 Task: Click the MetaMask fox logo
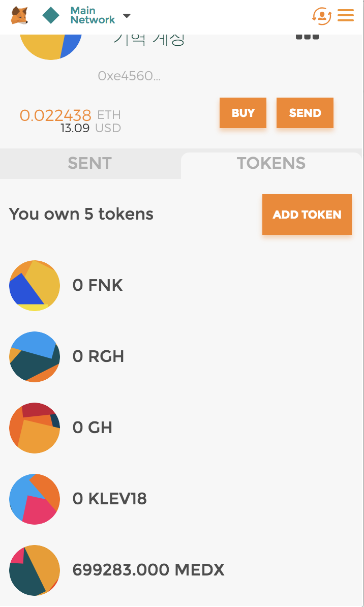(19, 15)
